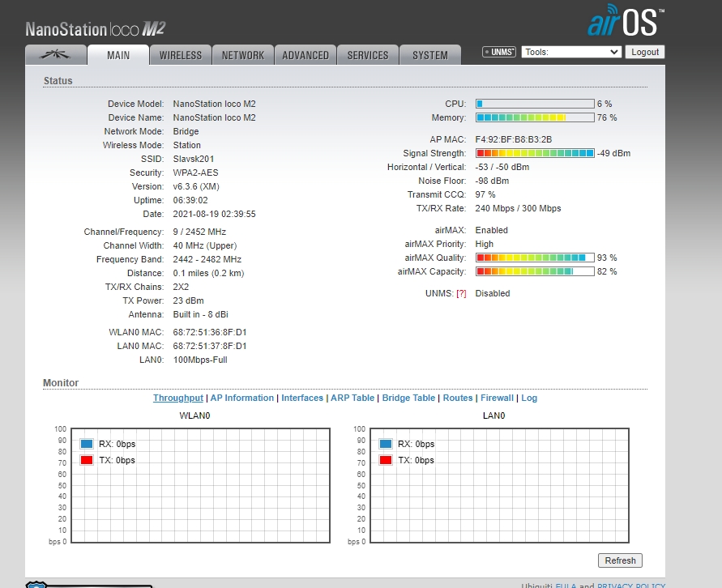722x588 pixels.
Task: Open the Tools dropdown
Action: point(571,52)
